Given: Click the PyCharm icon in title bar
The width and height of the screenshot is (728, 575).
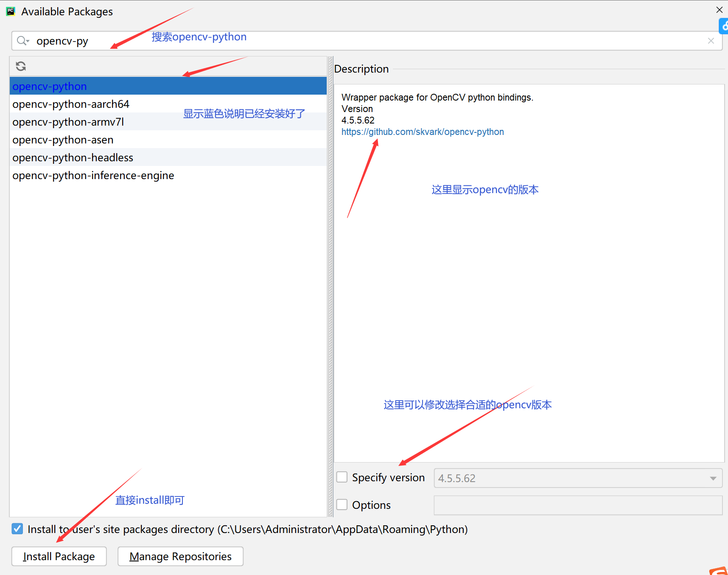Looking at the screenshot, I should coord(11,11).
